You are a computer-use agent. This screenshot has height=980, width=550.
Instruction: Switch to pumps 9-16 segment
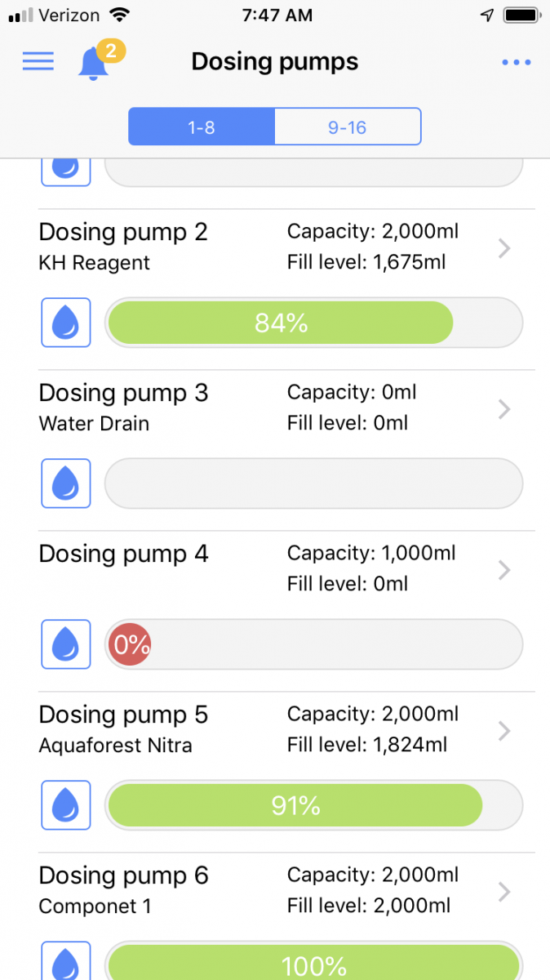tap(348, 127)
